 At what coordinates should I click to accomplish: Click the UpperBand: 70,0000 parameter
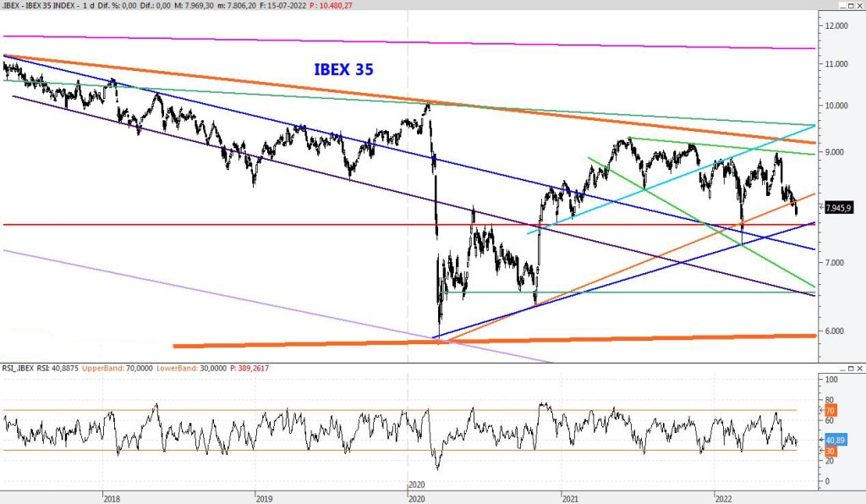109,369
